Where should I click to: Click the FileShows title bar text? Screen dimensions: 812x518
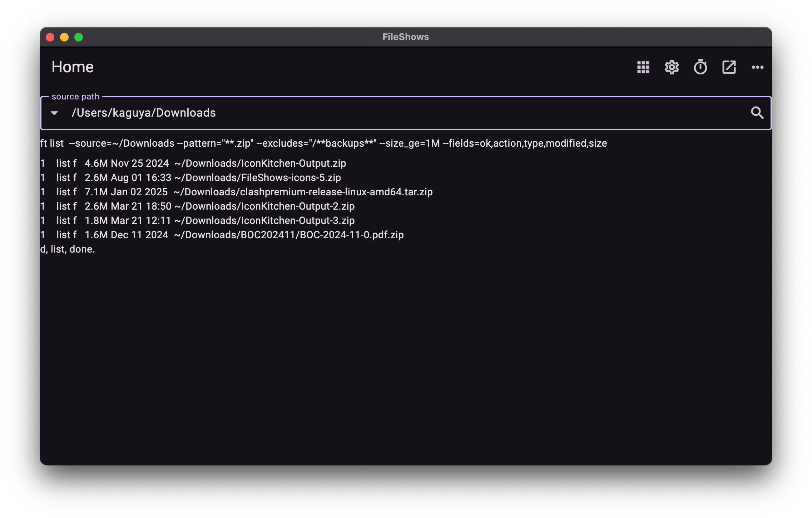click(406, 36)
